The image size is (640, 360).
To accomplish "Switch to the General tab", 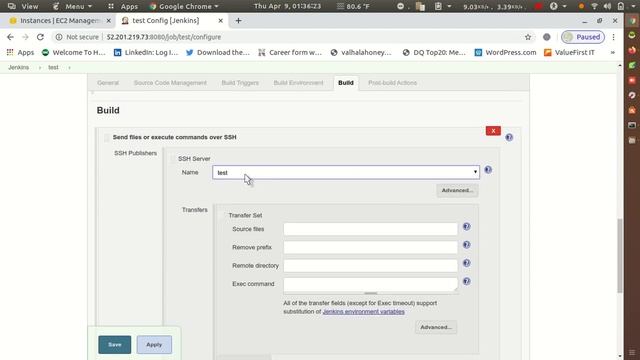I will pyautogui.click(x=108, y=83).
